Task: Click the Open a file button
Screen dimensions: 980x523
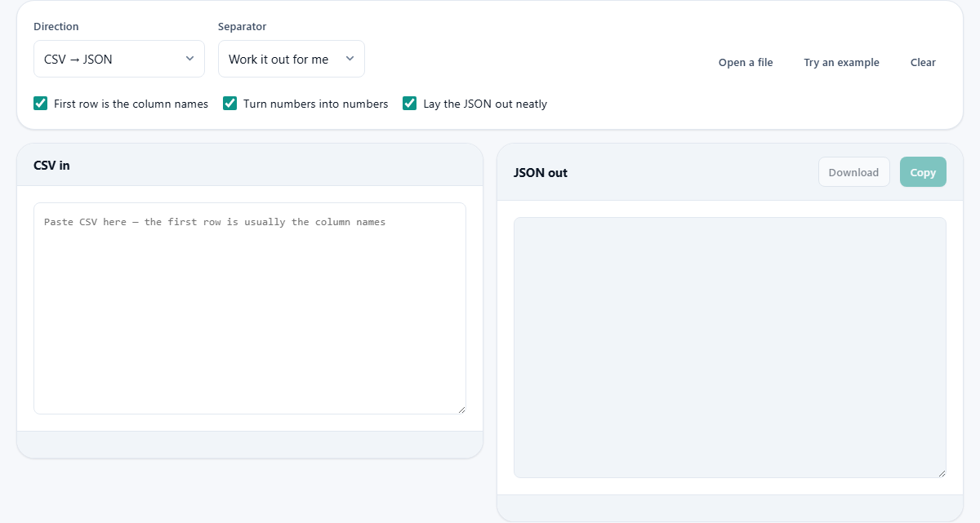Action: 746,62
